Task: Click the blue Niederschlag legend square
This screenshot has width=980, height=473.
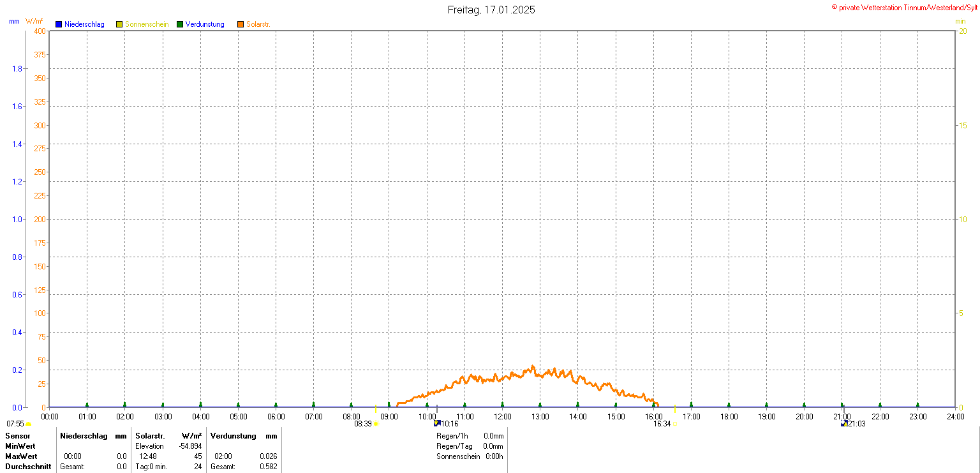Action: point(59,24)
